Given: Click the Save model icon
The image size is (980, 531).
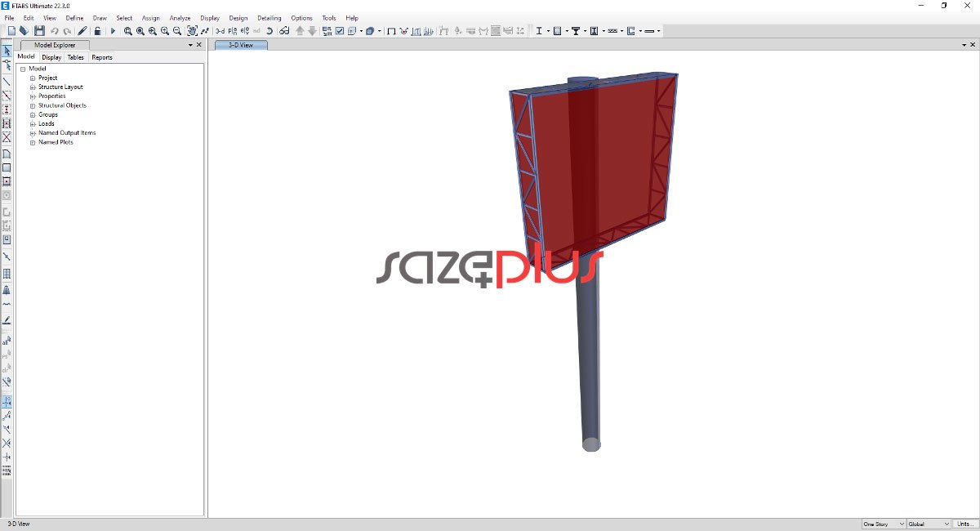Looking at the screenshot, I should 39,31.
